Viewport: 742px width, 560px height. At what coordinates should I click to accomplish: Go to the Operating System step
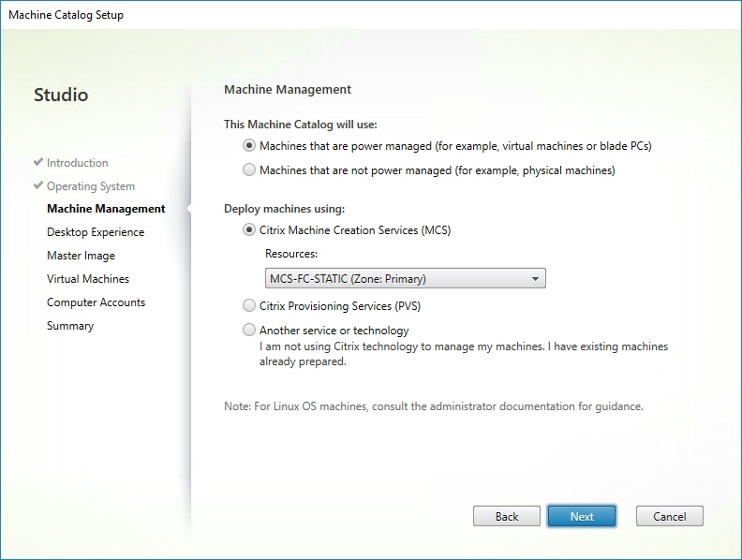[91, 186]
